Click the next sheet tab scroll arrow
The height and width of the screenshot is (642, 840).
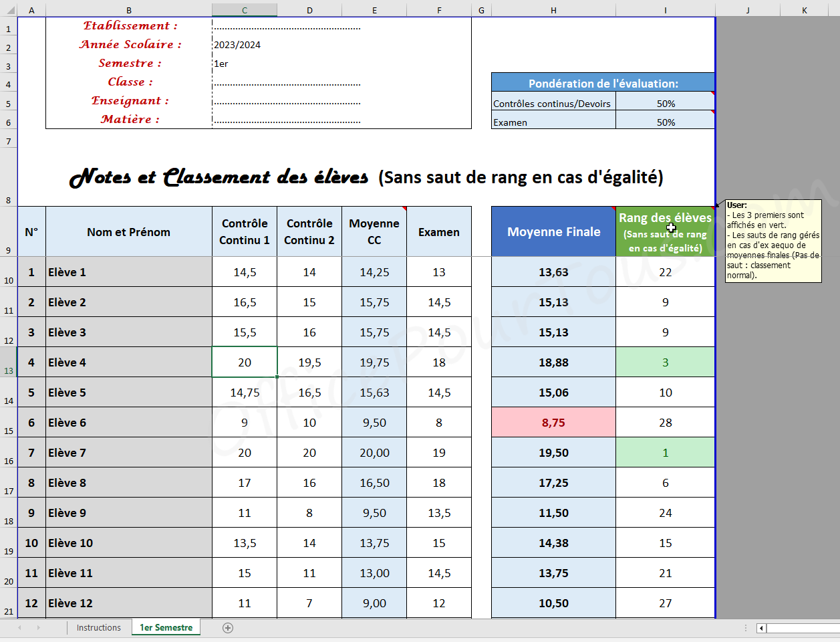coord(38,628)
